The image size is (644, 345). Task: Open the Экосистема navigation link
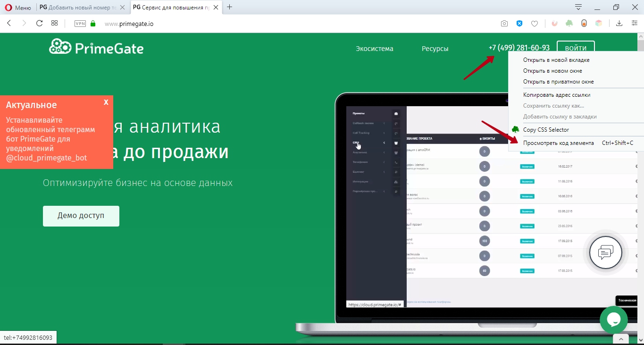click(x=375, y=49)
